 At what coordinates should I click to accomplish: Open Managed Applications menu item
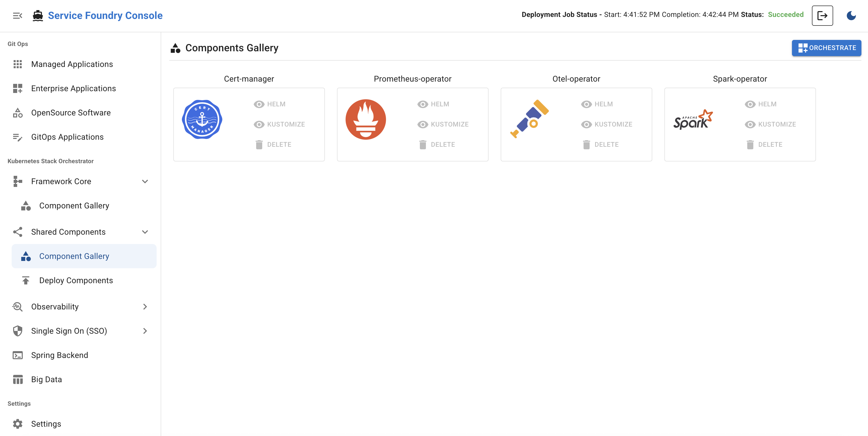[x=80, y=64]
